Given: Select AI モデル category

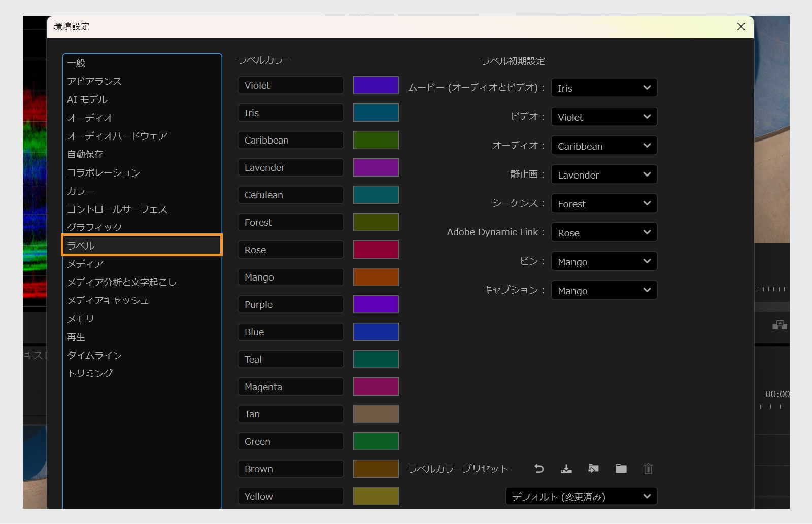Looking at the screenshot, I should (142, 99).
